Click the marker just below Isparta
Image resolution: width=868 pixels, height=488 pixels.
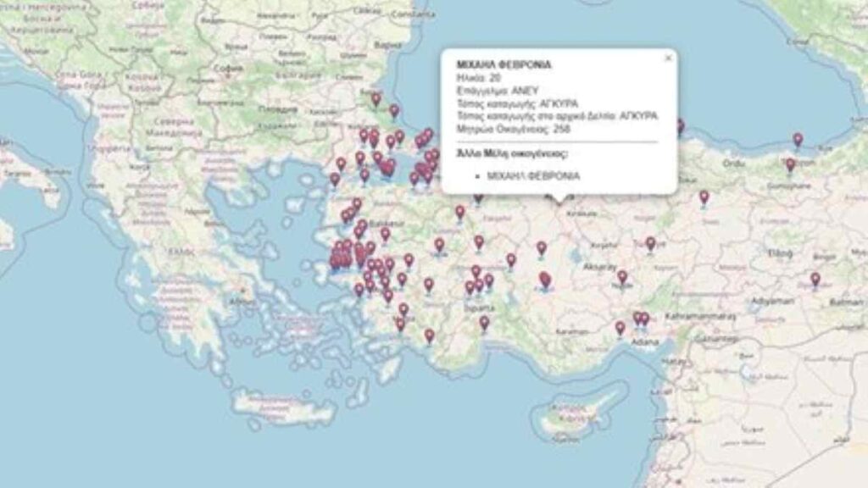coord(484,322)
